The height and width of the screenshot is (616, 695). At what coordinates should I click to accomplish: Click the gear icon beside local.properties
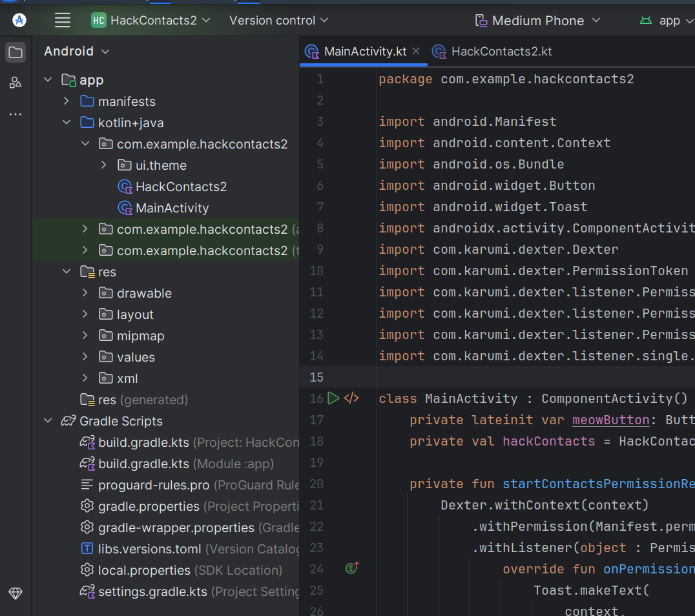click(87, 570)
